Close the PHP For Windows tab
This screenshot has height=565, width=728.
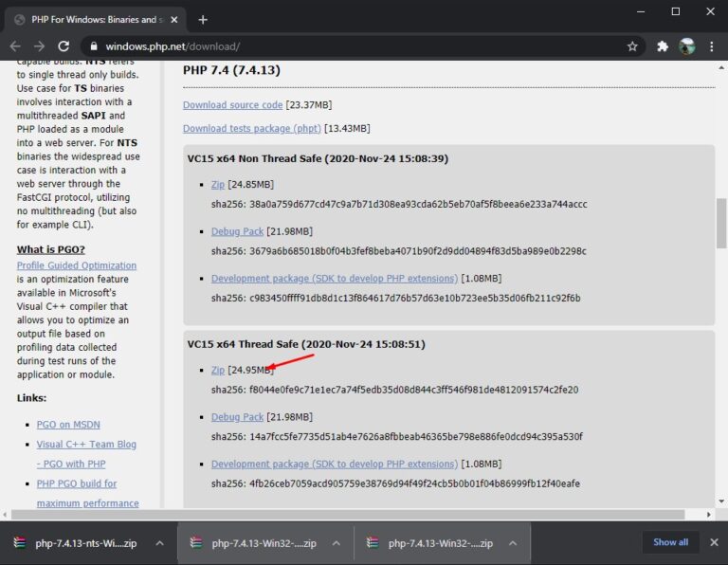174,20
